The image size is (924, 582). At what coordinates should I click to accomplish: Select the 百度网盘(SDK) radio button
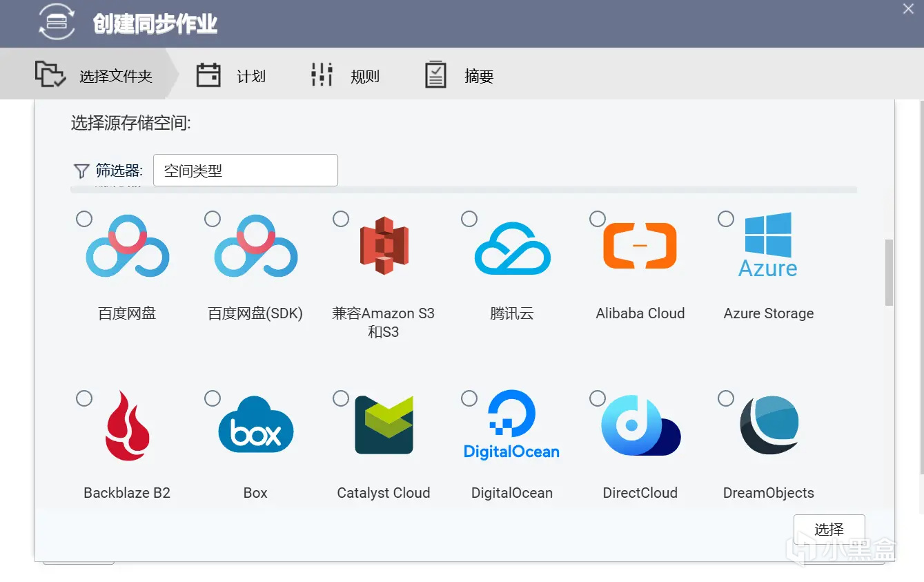(213, 219)
